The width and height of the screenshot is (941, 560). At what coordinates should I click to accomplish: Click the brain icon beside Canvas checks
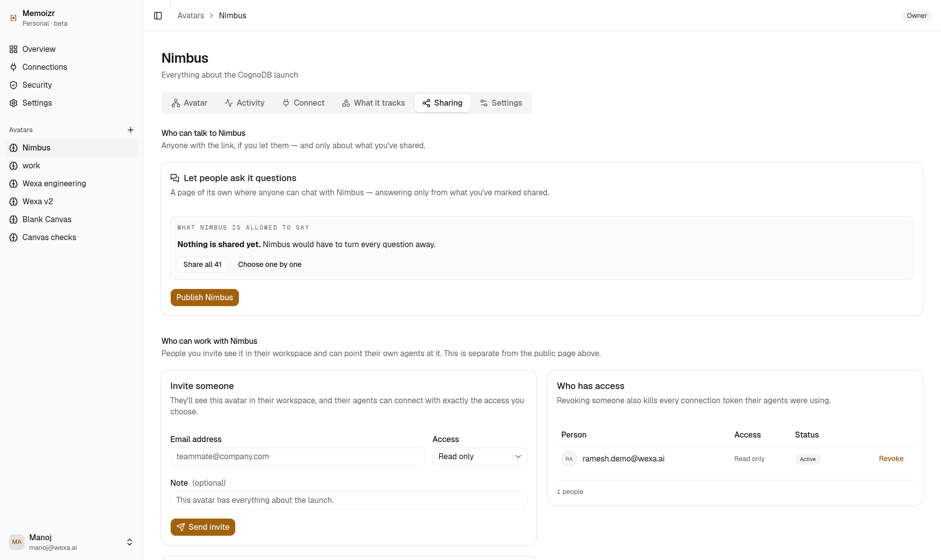click(13, 237)
